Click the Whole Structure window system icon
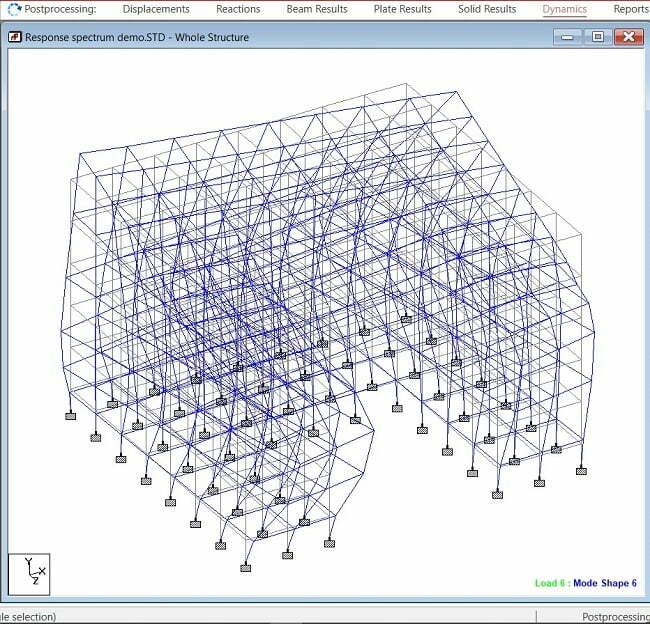The height and width of the screenshot is (624, 650). pyautogui.click(x=14, y=37)
